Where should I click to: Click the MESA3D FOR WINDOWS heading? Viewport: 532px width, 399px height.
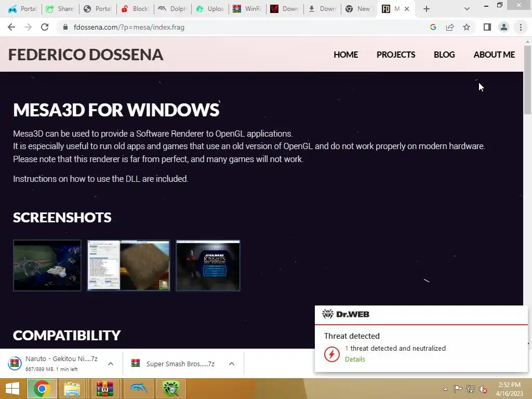point(116,110)
